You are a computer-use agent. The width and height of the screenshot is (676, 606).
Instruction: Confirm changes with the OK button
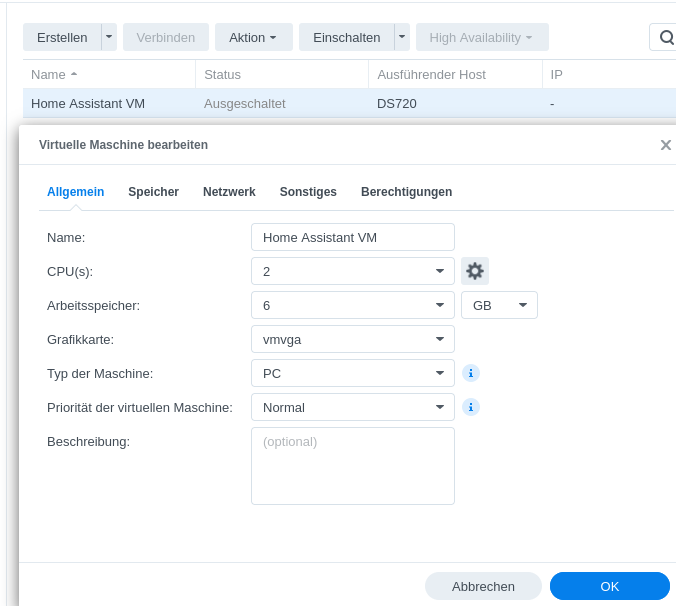(x=609, y=586)
